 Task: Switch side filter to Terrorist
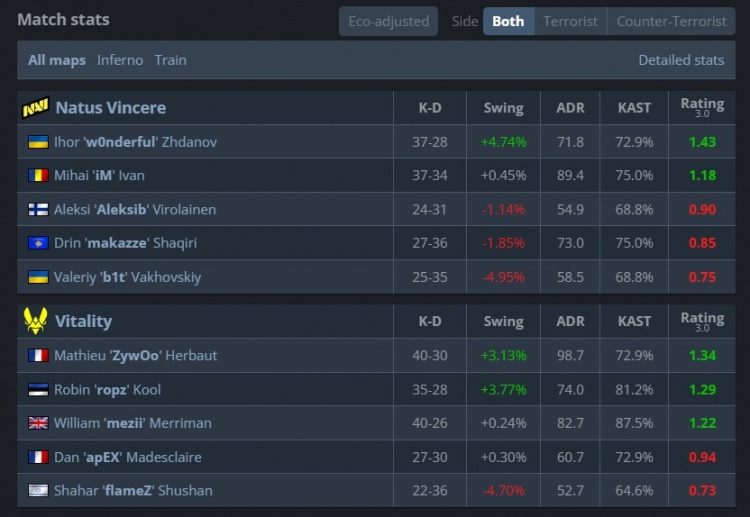[570, 21]
